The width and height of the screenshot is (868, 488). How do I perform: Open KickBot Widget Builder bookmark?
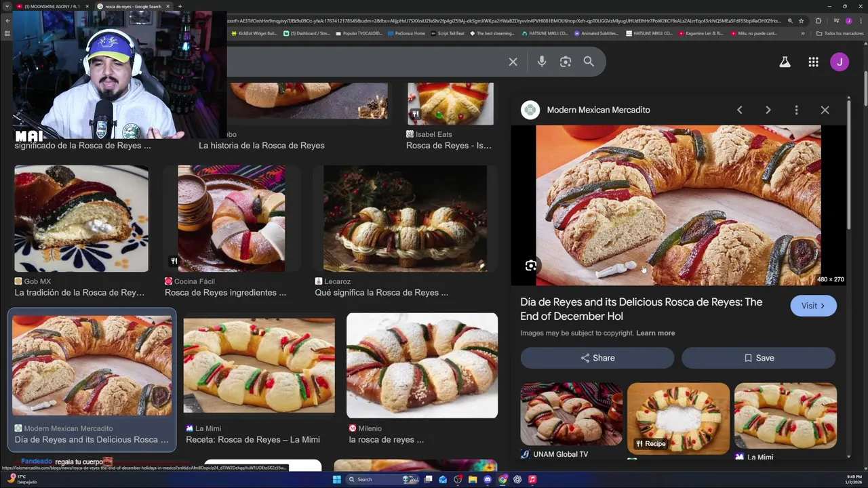(254, 33)
